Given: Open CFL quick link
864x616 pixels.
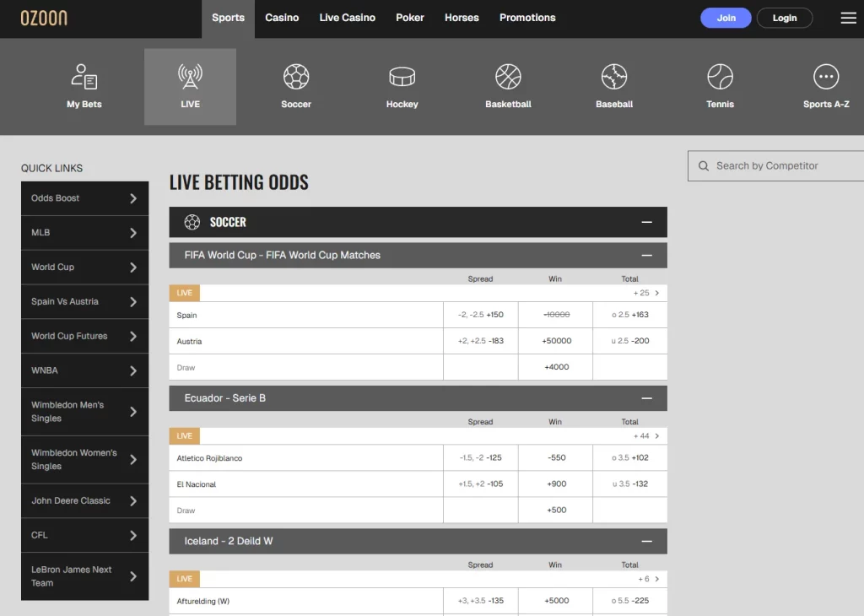Looking at the screenshot, I should click(85, 535).
